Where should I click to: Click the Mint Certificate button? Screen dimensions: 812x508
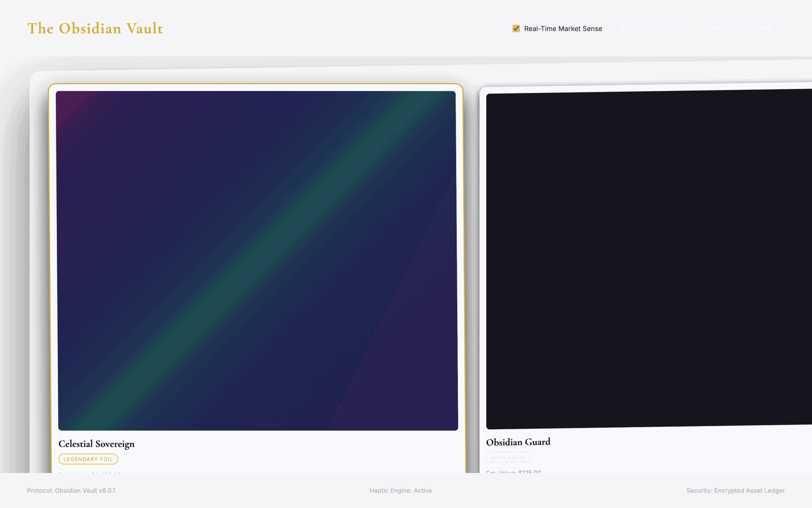tap(741, 28)
